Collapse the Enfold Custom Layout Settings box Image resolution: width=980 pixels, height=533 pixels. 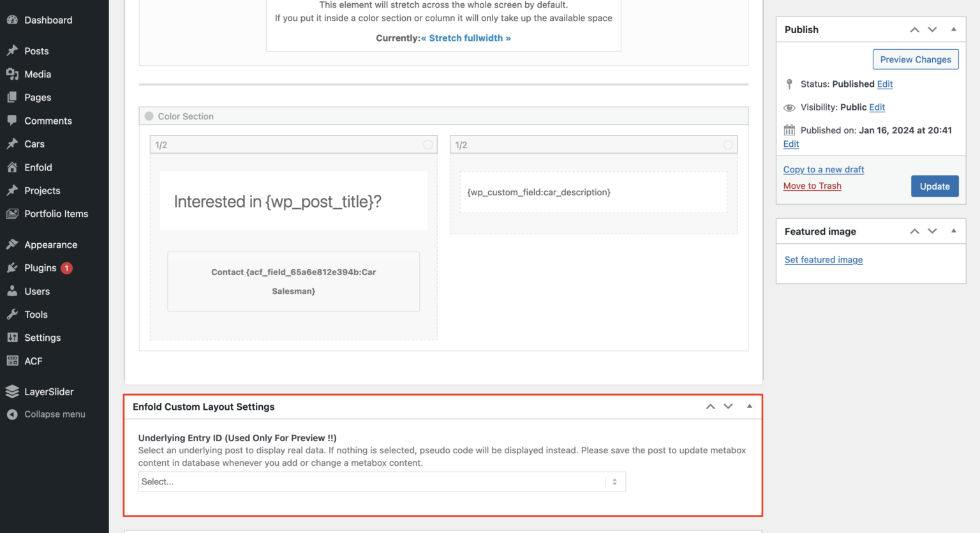click(x=749, y=407)
